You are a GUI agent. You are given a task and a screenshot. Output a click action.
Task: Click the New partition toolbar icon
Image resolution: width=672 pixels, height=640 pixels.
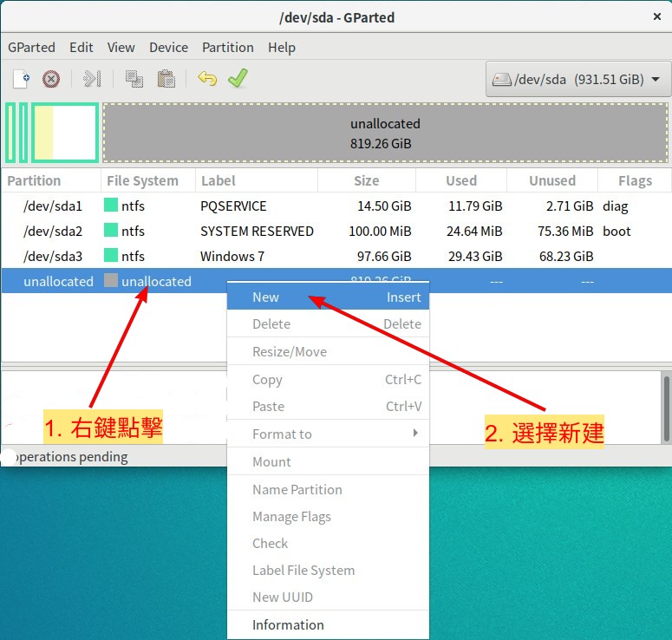22,79
